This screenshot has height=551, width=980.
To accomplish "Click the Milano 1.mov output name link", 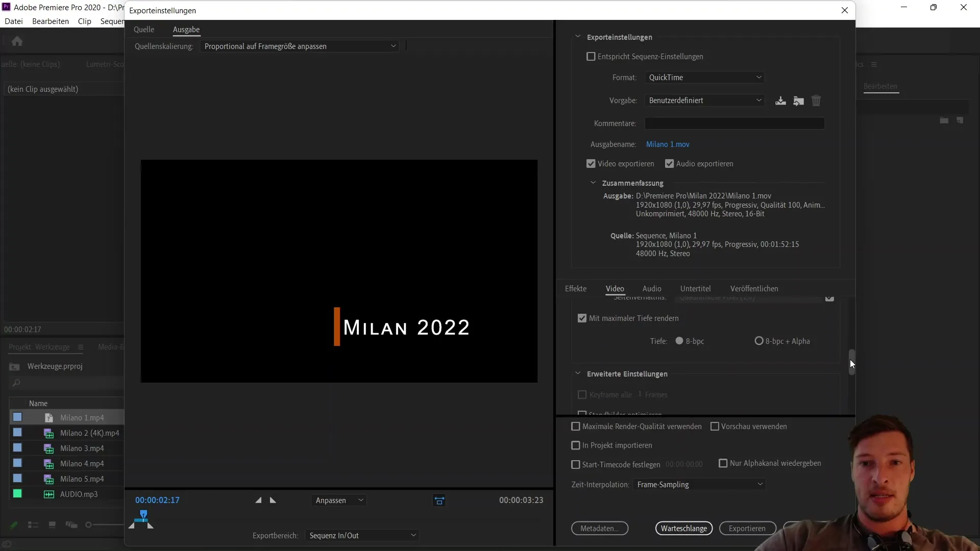I will point(668,144).
